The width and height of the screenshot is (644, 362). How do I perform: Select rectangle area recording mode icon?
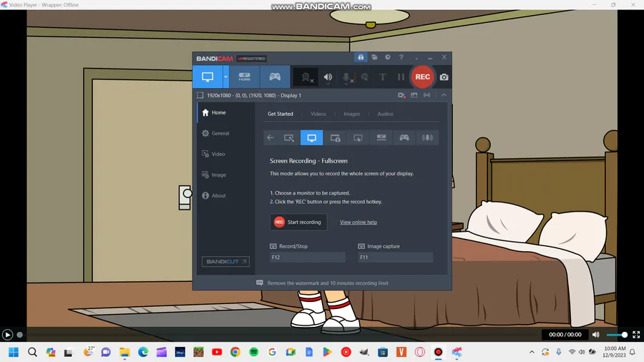pos(289,138)
